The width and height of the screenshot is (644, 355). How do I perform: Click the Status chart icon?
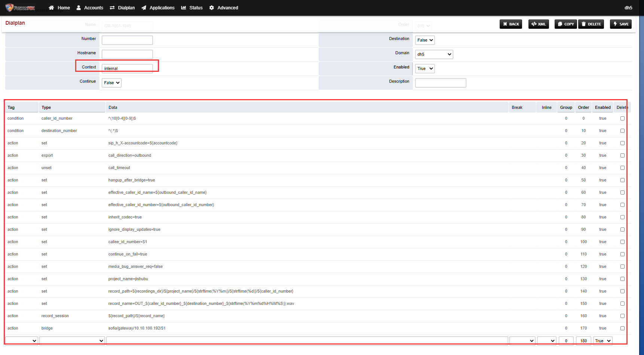tap(184, 7)
